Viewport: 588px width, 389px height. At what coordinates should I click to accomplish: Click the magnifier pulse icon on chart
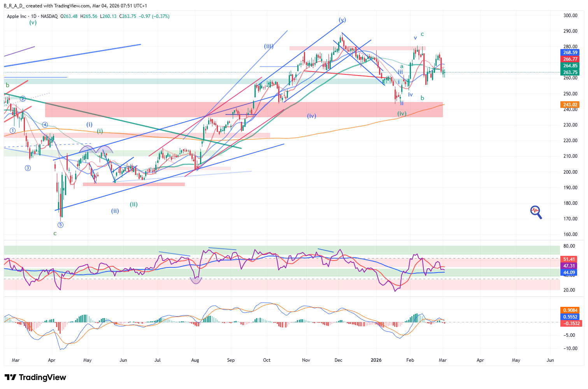click(536, 212)
